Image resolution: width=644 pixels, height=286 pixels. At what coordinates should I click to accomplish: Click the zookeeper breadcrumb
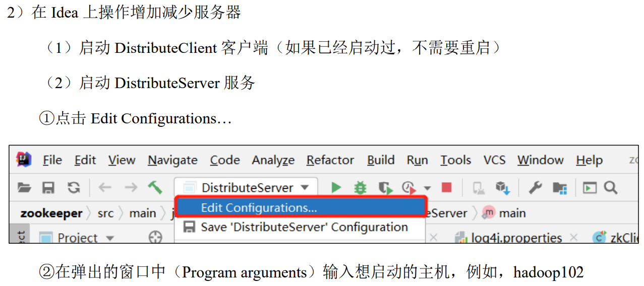(x=51, y=213)
